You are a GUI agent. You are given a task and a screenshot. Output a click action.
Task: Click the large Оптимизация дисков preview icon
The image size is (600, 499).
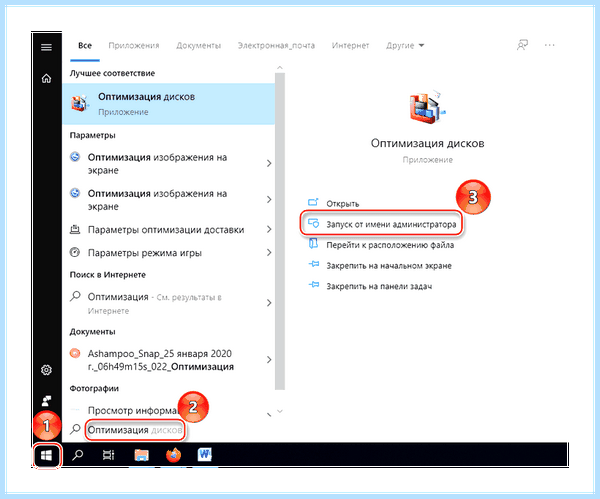tap(427, 108)
